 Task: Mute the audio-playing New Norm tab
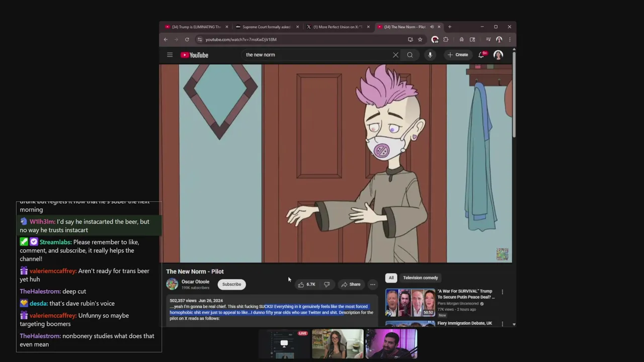coord(432,27)
